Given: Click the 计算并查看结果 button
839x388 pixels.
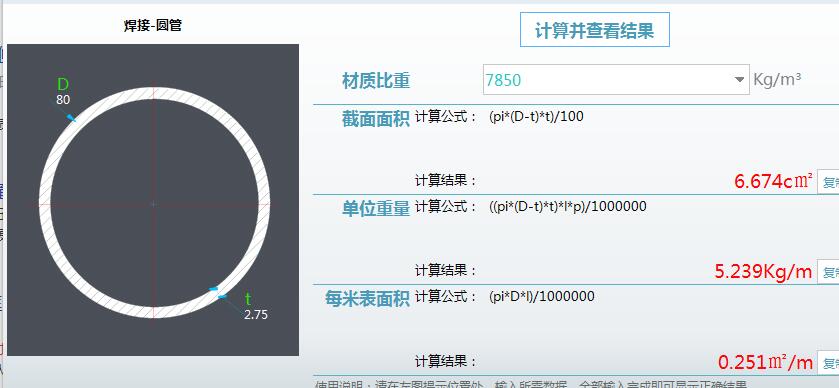Looking at the screenshot, I should (594, 30).
